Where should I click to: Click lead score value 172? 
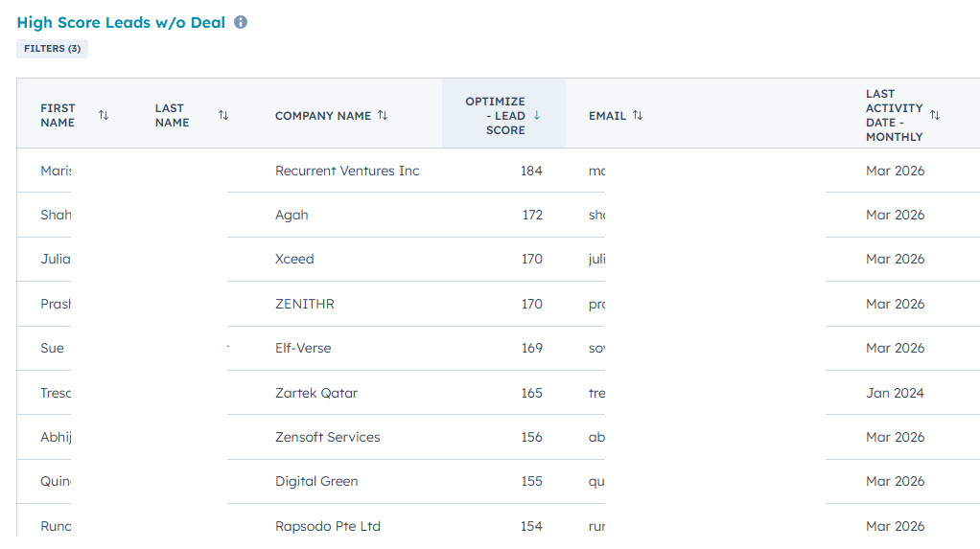[532, 215]
